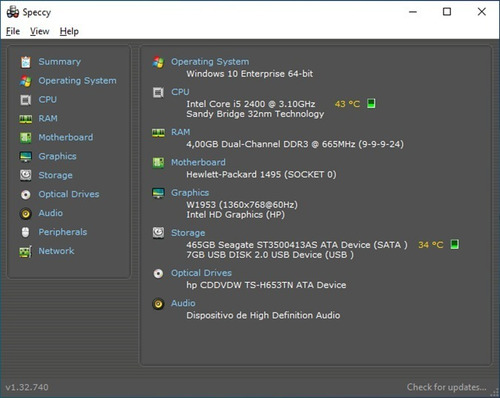The width and height of the screenshot is (500, 398).
Task: Select CPU in the sidebar
Action: click(48, 99)
